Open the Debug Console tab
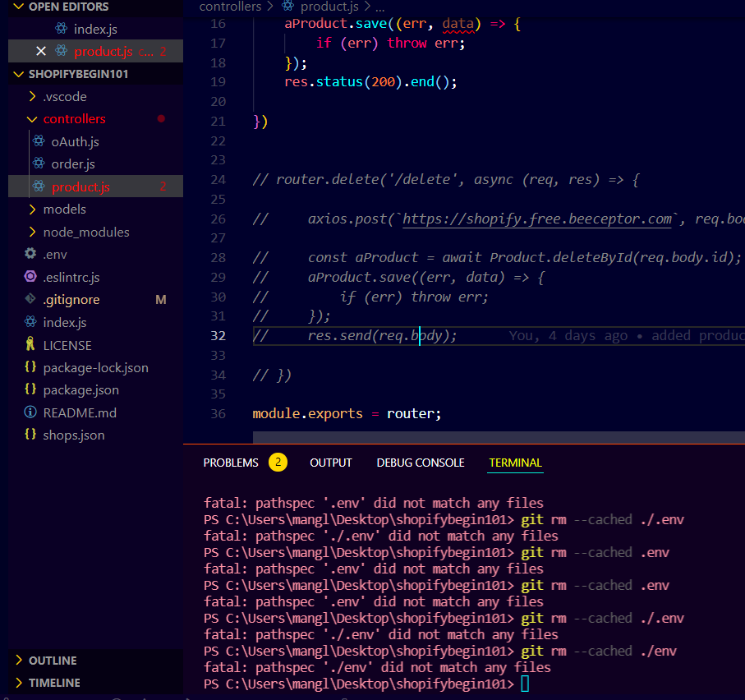Screen dimensions: 745x700 (421, 463)
